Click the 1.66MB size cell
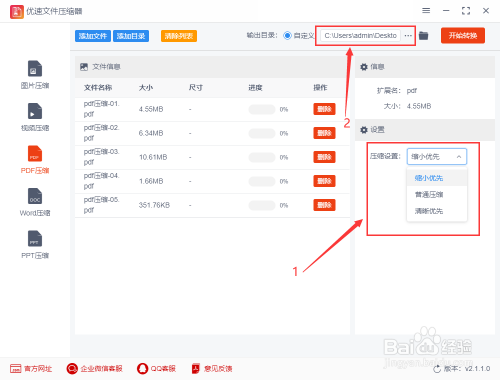 click(151, 181)
